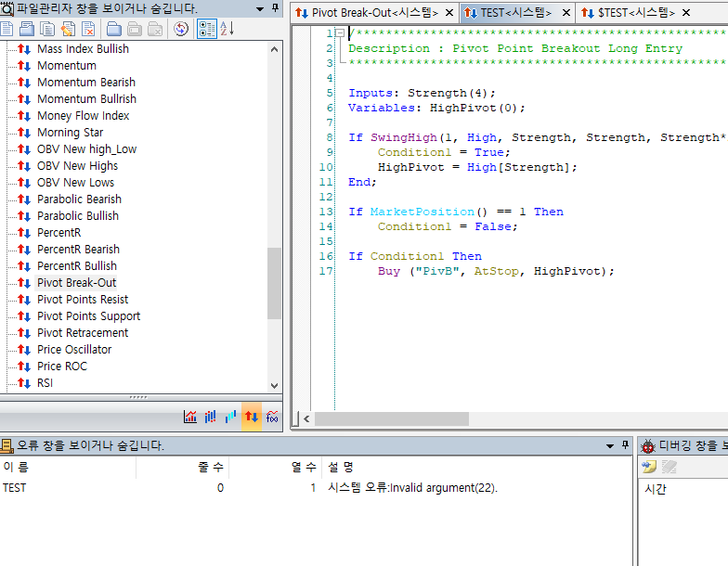
Task: Collapse the comment block at line 1
Action: click(340, 33)
